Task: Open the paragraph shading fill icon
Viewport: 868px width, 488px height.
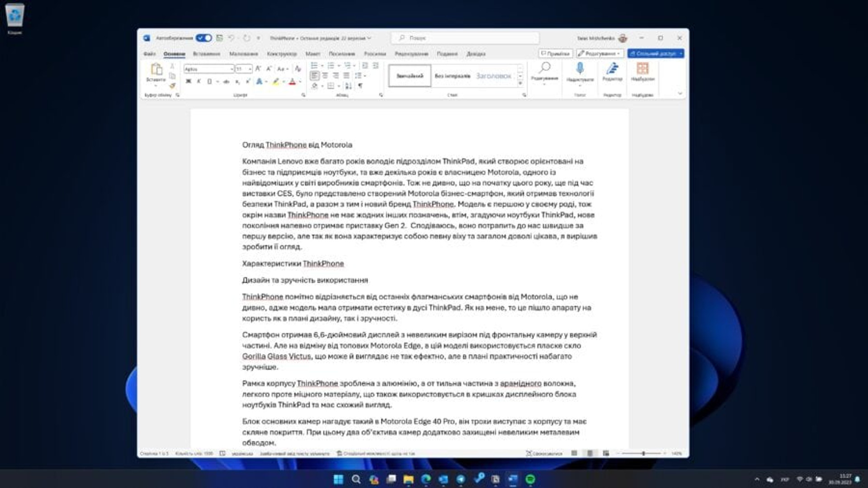Action: [x=315, y=86]
